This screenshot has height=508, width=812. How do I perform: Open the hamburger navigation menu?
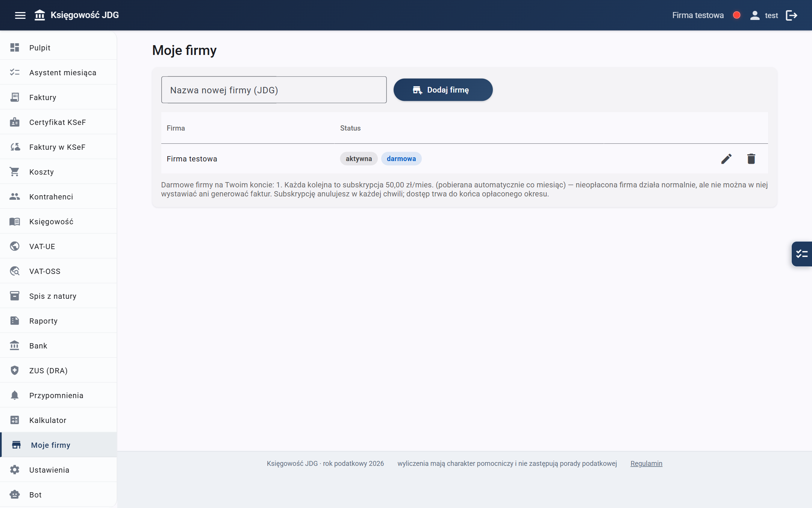[x=20, y=15]
